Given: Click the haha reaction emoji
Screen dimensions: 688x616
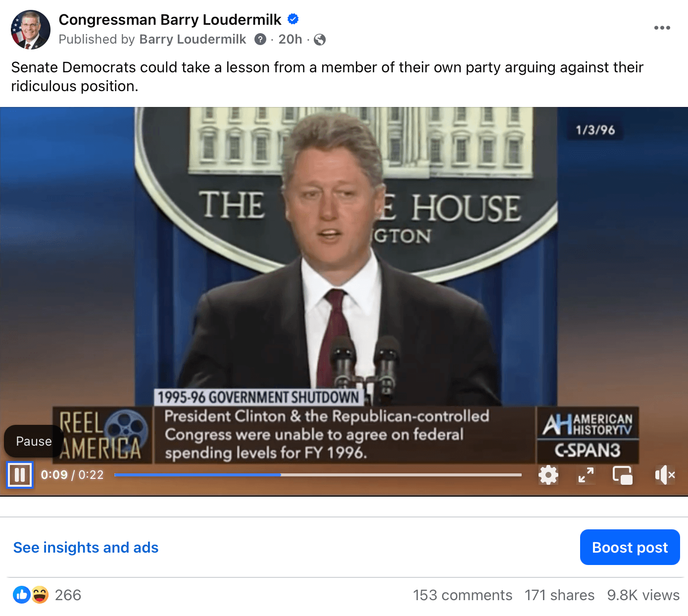Looking at the screenshot, I should tap(40, 595).
